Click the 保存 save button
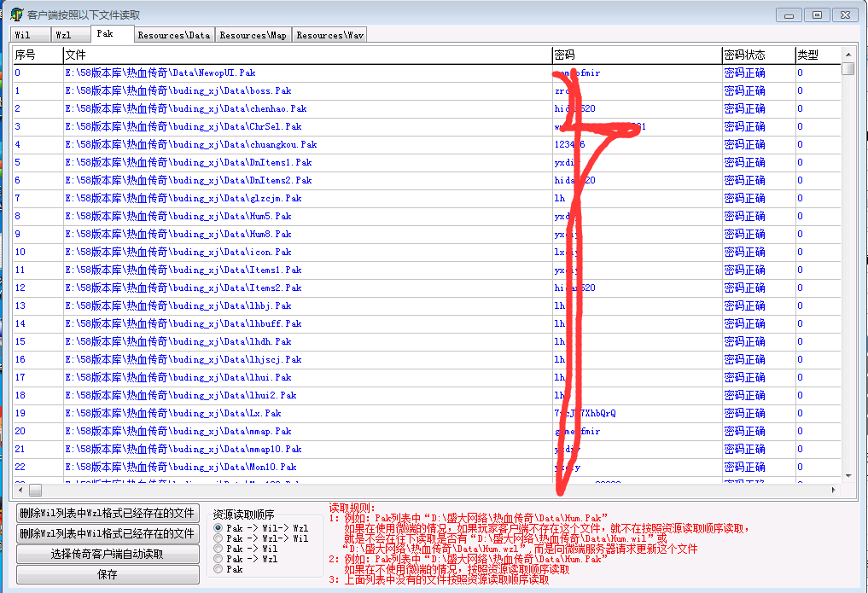This screenshot has height=593, width=868. pyautogui.click(x=108, y=574)
